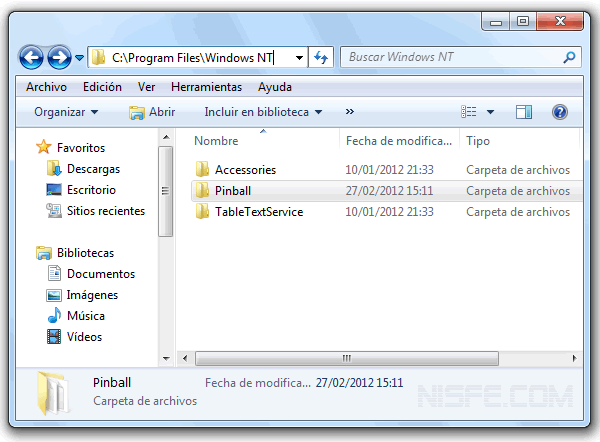The image size is (600, 442).
Task: Expand Incluir en biblioteca dropdown
Action: (x=263, y=112)
